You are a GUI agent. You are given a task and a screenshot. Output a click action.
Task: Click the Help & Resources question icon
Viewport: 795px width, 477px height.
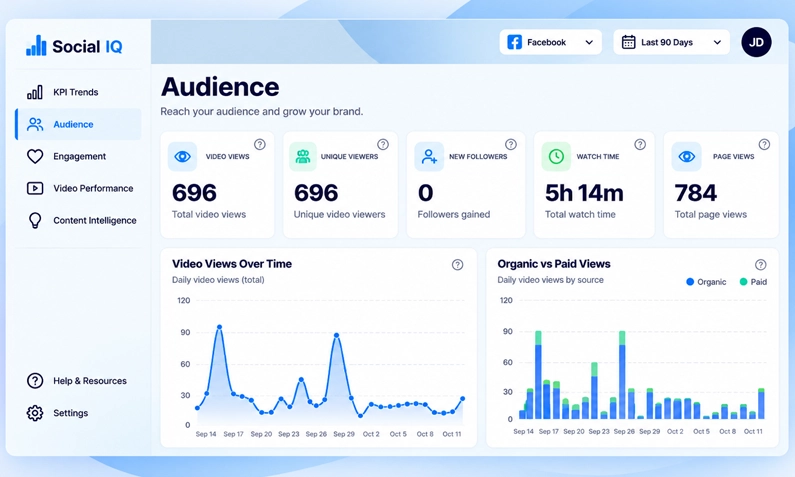point(35,381)
